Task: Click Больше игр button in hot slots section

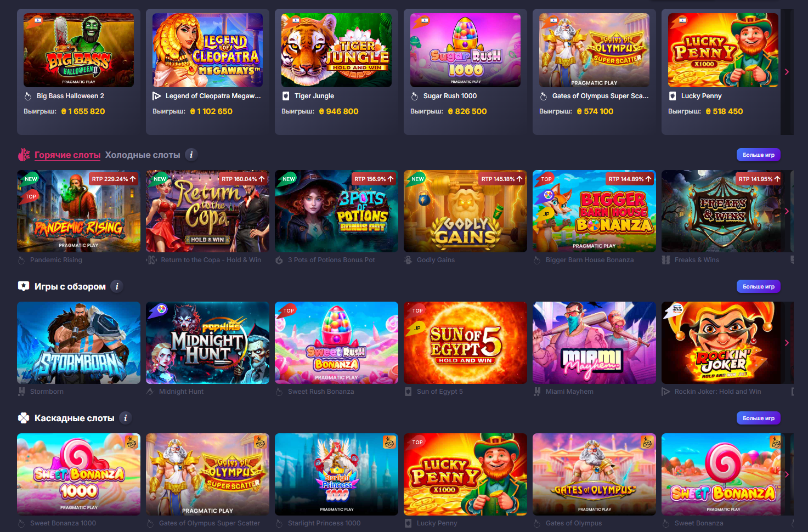Action: click(x=759, y=155)
